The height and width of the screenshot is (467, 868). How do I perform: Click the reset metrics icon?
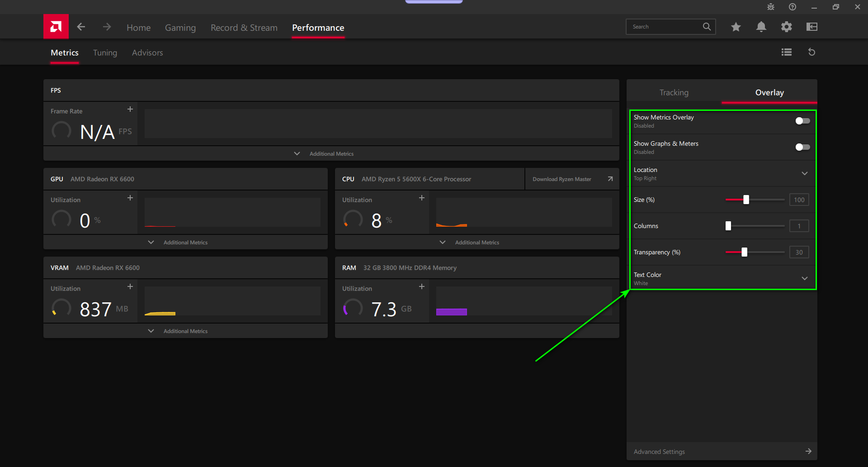click(x=812, y=52)
